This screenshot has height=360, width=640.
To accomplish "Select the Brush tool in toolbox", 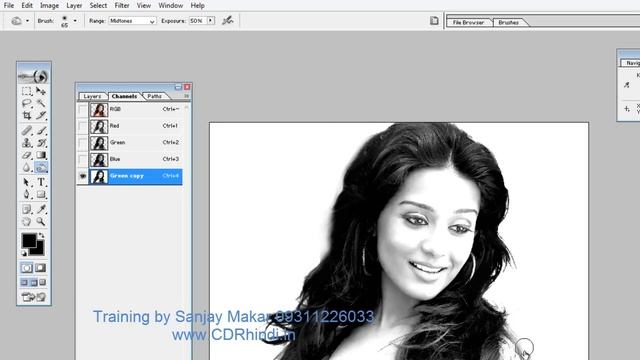I will pos(41,131).
